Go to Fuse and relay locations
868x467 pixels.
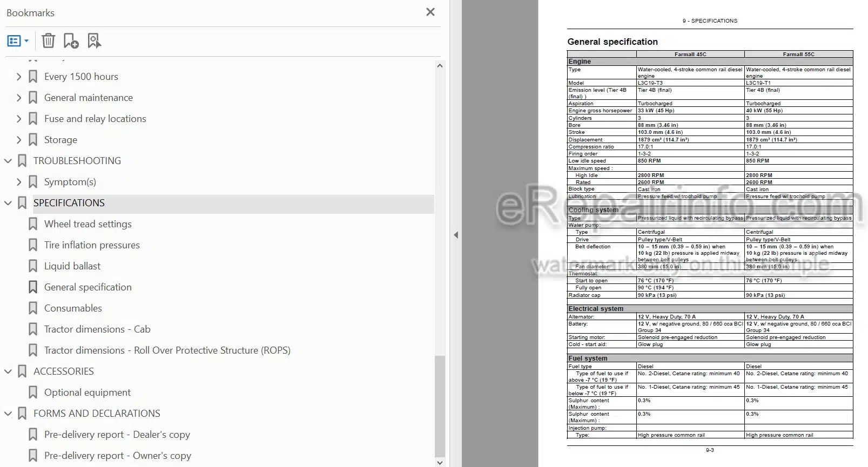[x=95, y=119]
